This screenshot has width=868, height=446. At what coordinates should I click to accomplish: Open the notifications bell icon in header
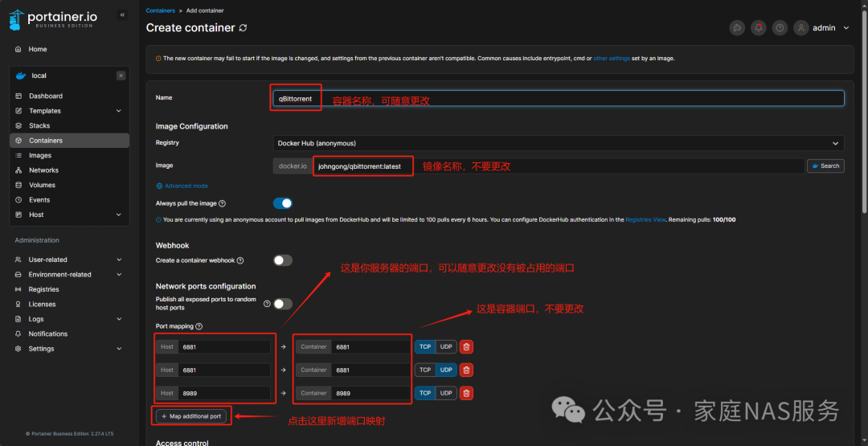[759, 27]
